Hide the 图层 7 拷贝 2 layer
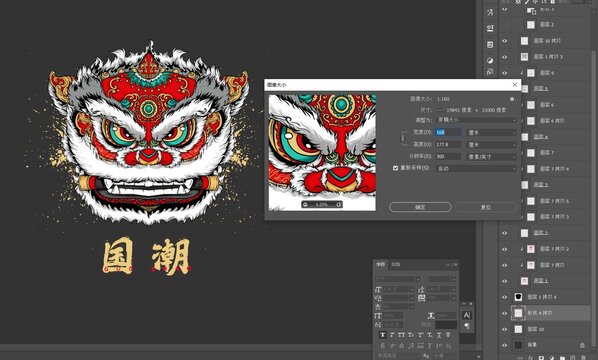Viewport: 598px width, 360px height. pos(505,249)
